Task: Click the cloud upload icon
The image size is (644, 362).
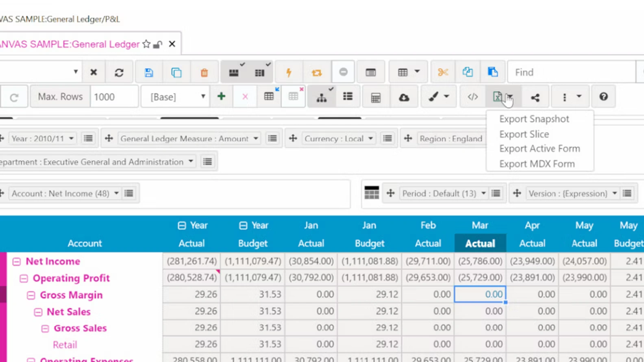Action: 404,97
